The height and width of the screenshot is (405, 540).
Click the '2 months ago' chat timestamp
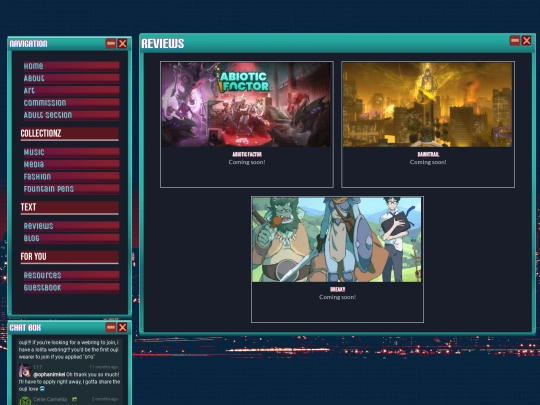(x=105, y=399)
